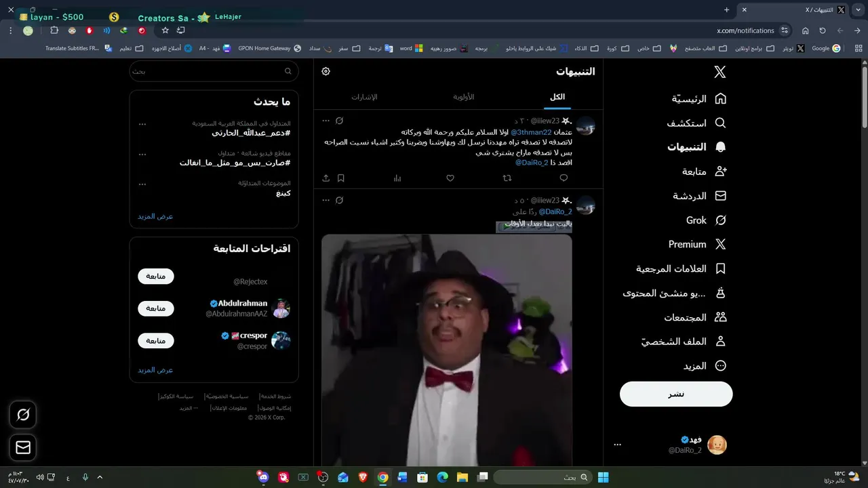Open @3thman22 mention link in tweet
Image resolution: width=868 pixels, height=488 pixels.
click(530, 132)
